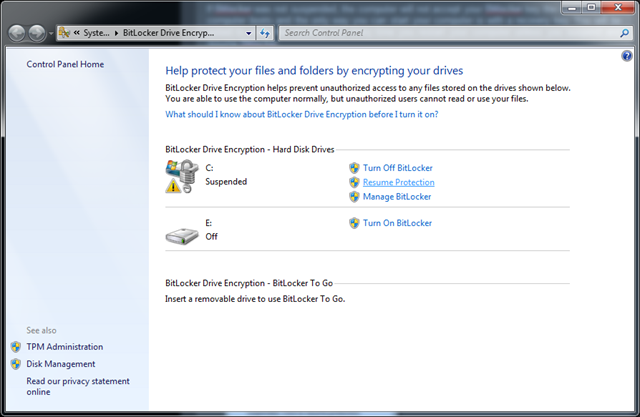
Task: Open Help via the blue question mark icon
Action: click(627, 56)
